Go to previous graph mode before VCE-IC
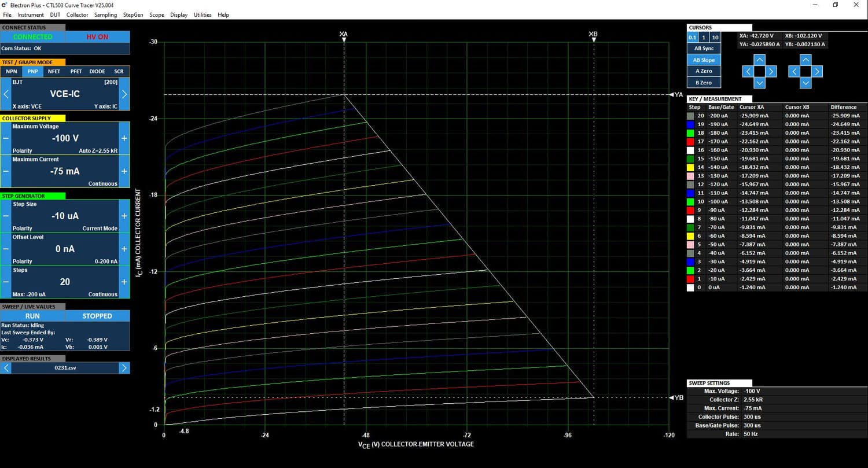 [x=6, y=94]
